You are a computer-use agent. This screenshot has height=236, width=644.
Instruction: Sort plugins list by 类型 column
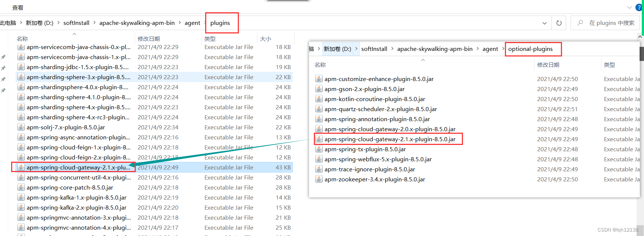click(x=210, y=39)
